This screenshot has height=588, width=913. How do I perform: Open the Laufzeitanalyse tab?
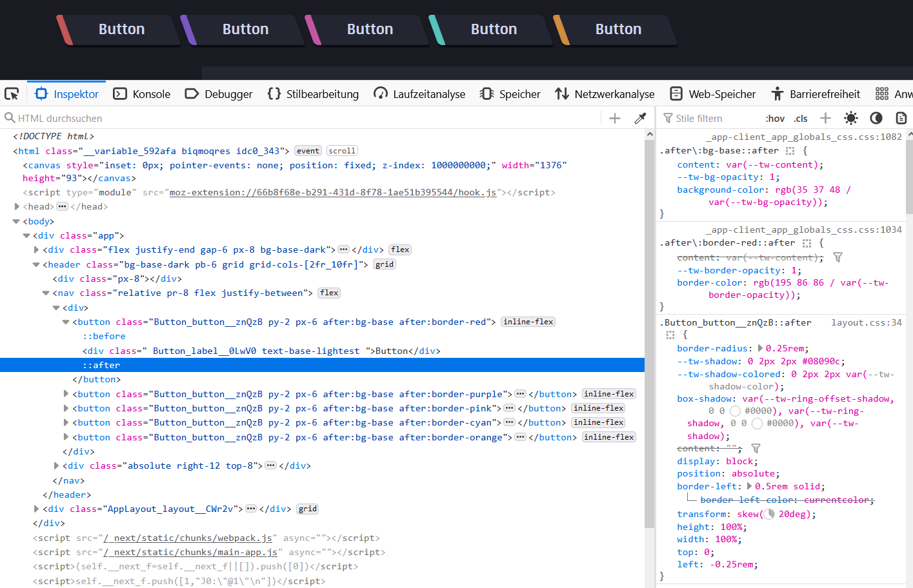[x=419, y=94]
